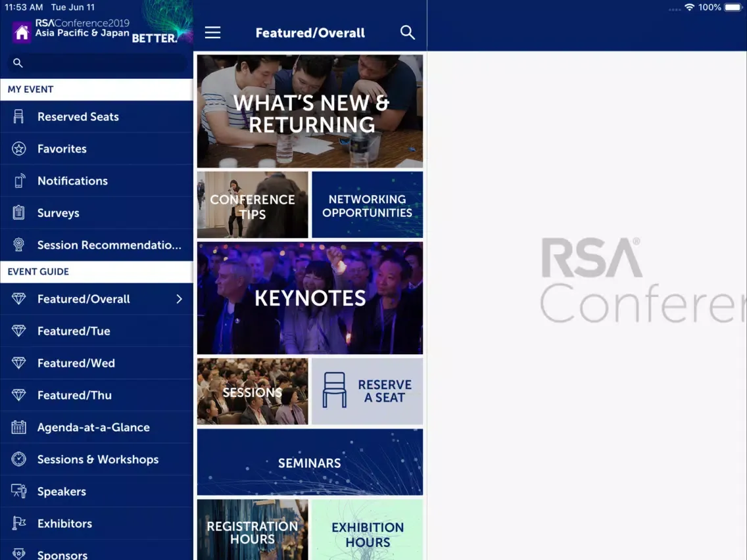Image resolution: width=747 pixels, height=560 pixels.
Task: Open Session Recommendations from My Event
Action: coord(108,245)
